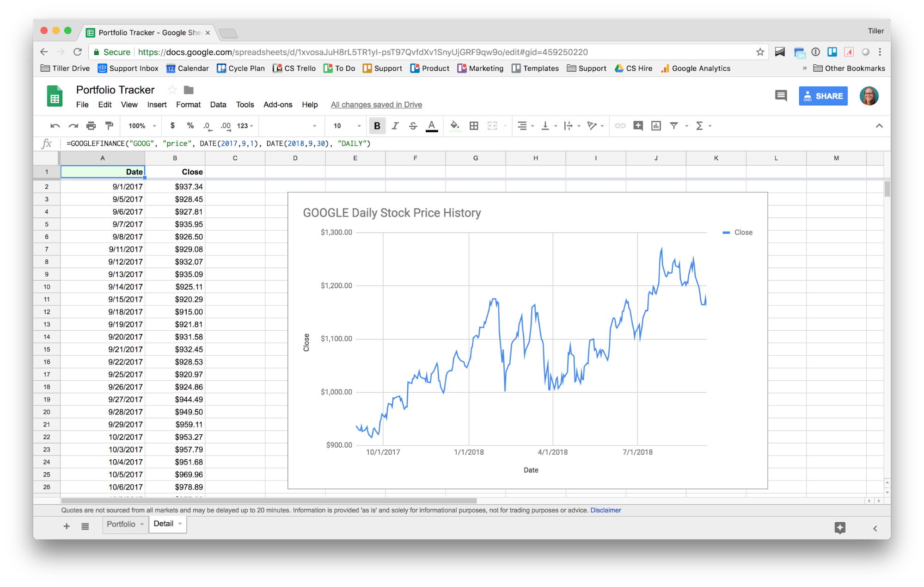Open the Data menu
The image size is (924, 587).
point(218,105)
